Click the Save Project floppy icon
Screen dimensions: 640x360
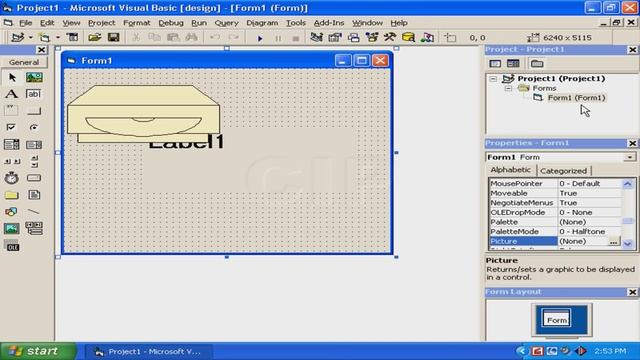[x=113, y=38]
